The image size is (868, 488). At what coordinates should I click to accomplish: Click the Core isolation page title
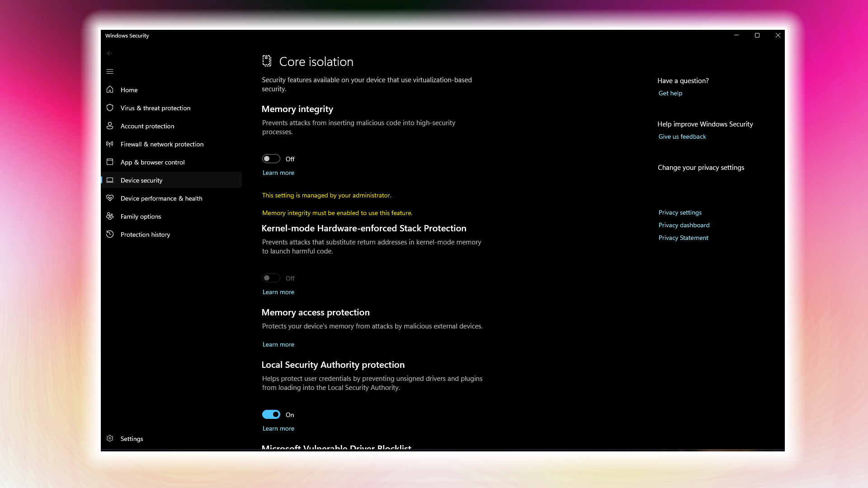(316, 61)
